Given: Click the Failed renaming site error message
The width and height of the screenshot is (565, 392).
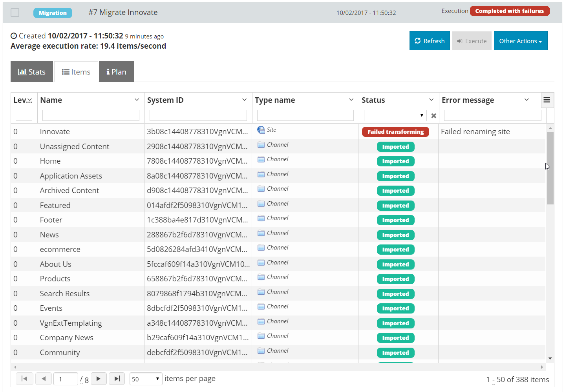Looking at the screenshot, I should pos(475,131).
